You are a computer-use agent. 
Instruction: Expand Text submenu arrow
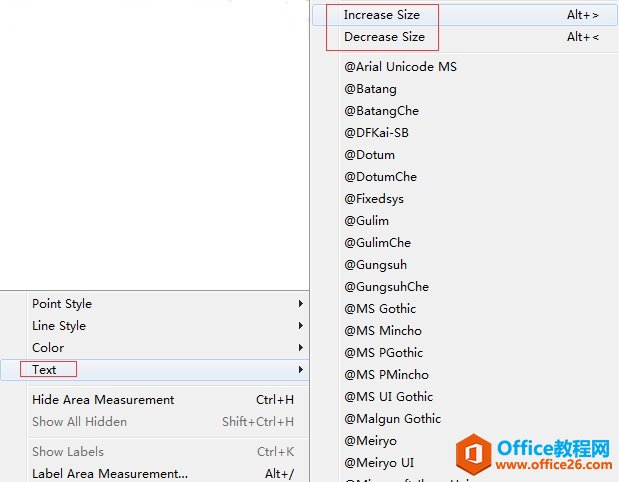[300, 370]
